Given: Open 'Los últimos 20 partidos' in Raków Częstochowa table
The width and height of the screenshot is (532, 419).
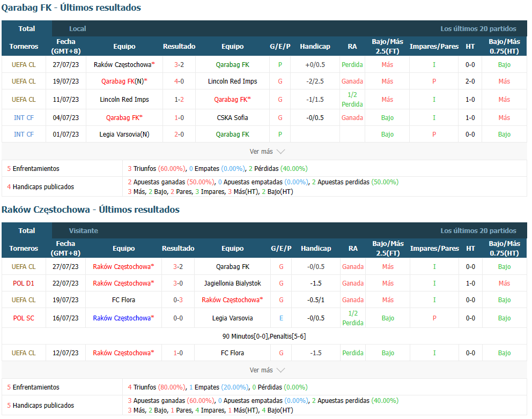Looking at the screenshot, I should point(478,231).
